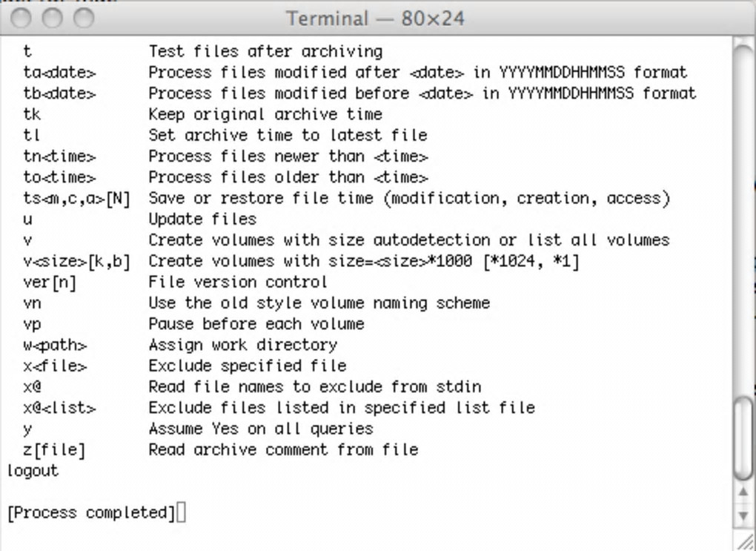
Task: Click the window resize grip corner
Action: click(x=743, y=540)
